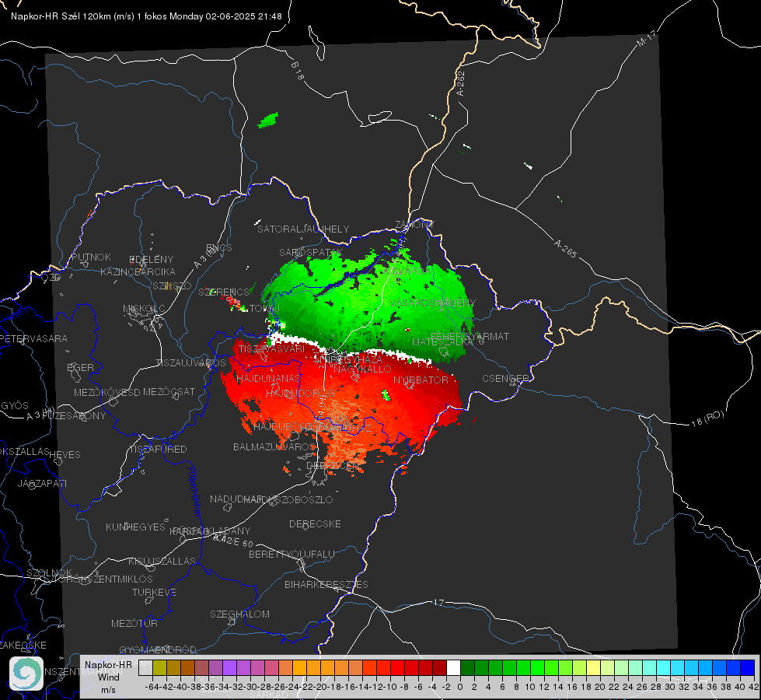
Task: Click the SZEGHALOM label
Action: click(x=239, y=614)
